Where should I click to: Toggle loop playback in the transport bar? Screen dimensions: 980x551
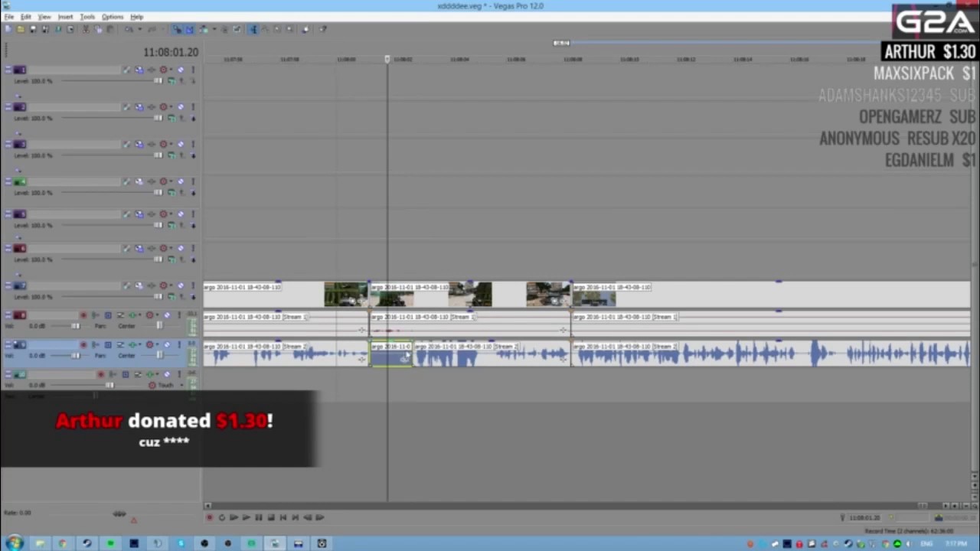click(x=221, y=517)
